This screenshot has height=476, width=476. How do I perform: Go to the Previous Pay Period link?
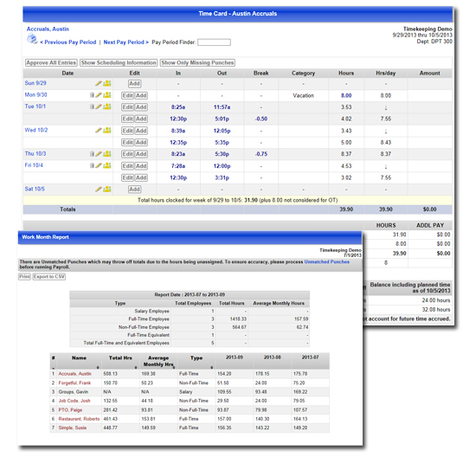(68, 42)
